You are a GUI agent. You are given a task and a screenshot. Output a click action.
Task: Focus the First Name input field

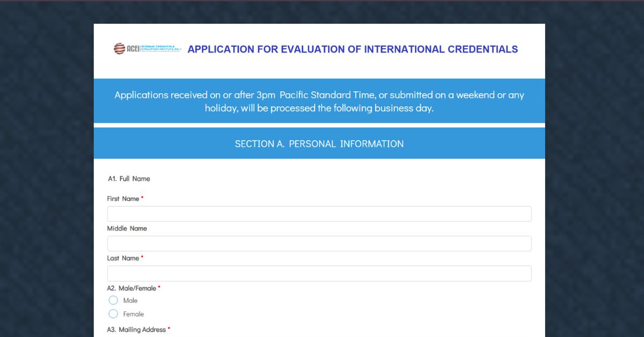click(x=319, y=214)
